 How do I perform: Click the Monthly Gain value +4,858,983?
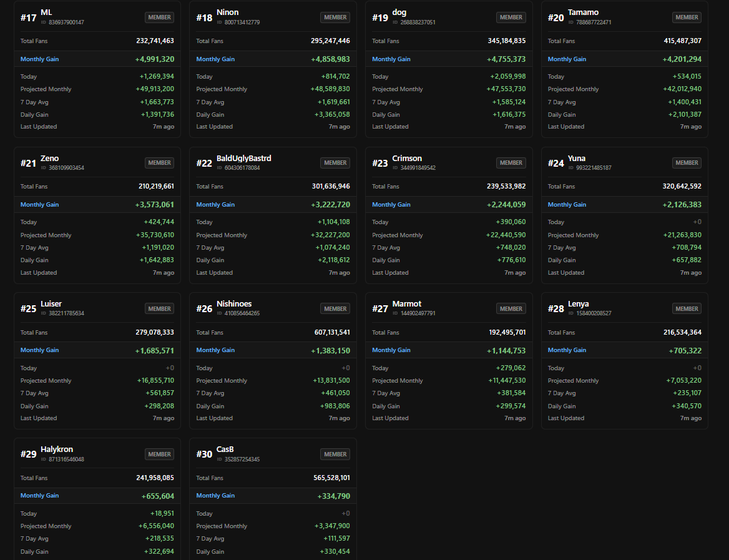pos(331,59)
